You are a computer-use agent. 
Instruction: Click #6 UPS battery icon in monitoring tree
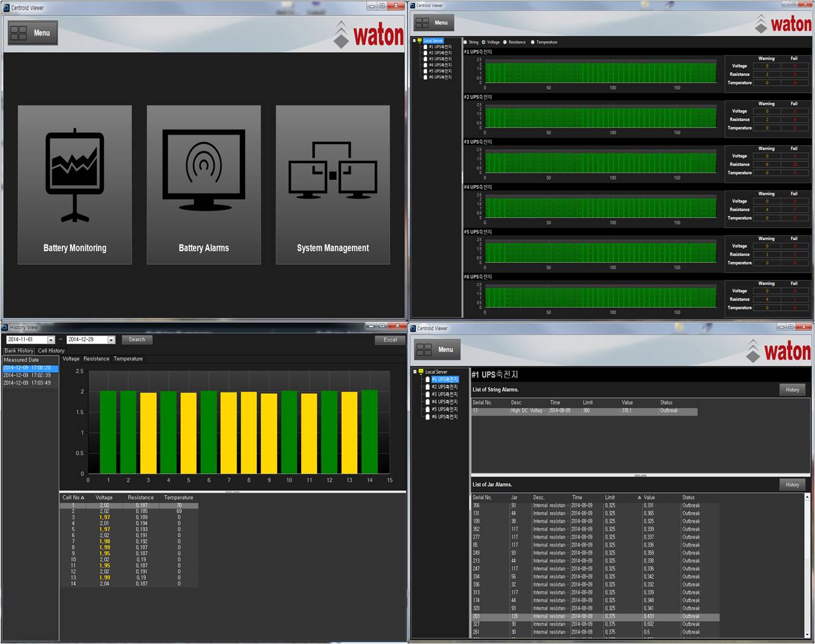426,77
